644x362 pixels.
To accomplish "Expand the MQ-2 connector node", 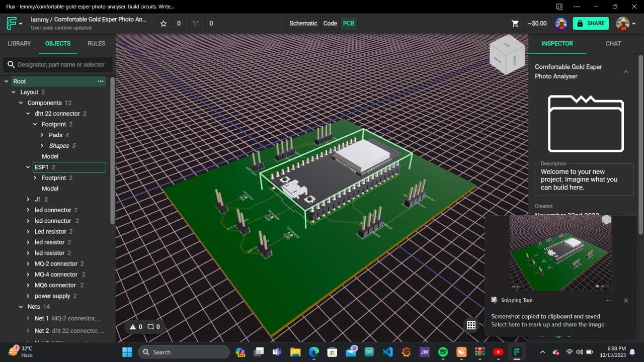I will (28, 264).
